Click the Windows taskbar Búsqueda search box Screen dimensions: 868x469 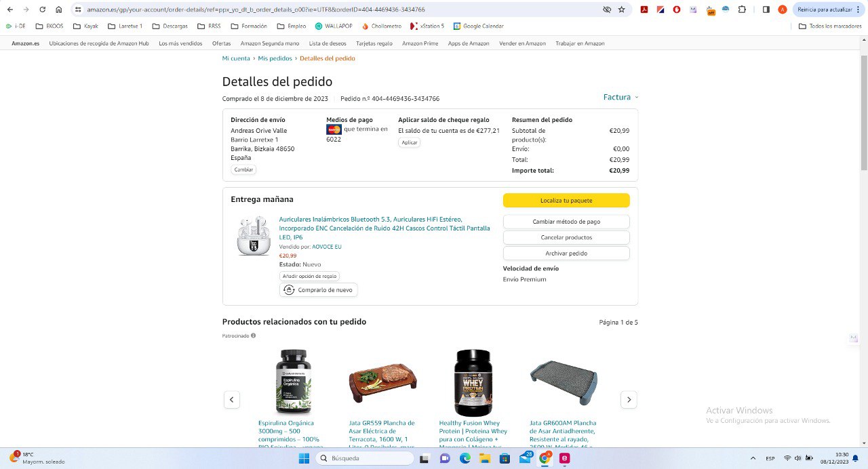[x=365, y=459]
